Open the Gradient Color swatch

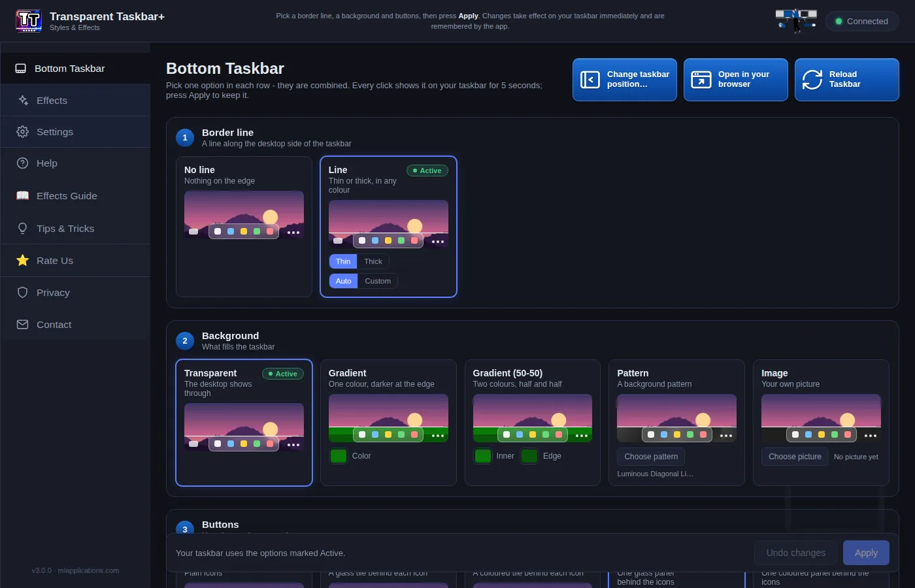339,456
